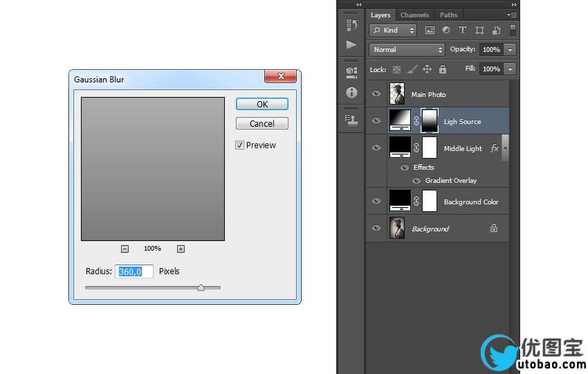
Task: Click the Fill value field
Action: [x=491, y=69]
